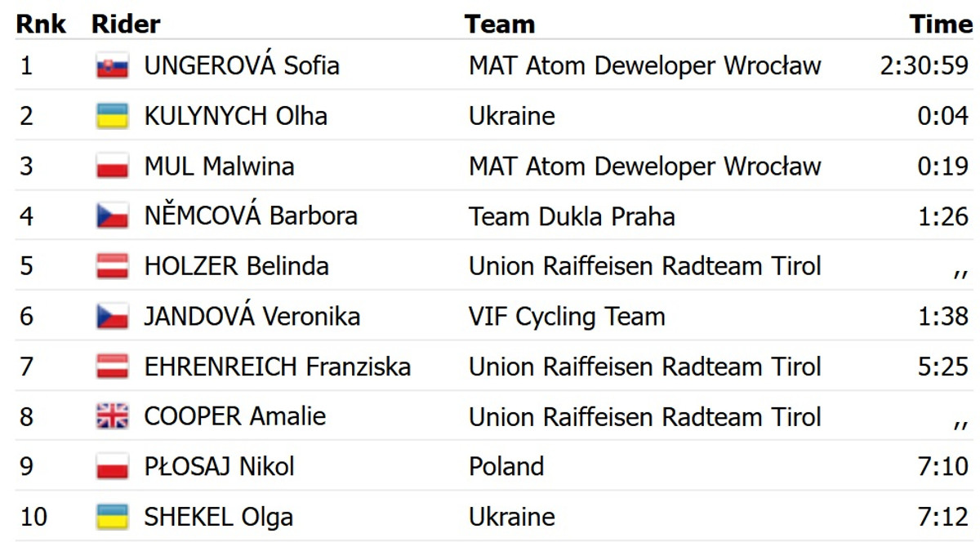Image resolution: width=980 pixels, height=542 pixels.
Task: Click the Rider column header
Action: pos(126,24)
